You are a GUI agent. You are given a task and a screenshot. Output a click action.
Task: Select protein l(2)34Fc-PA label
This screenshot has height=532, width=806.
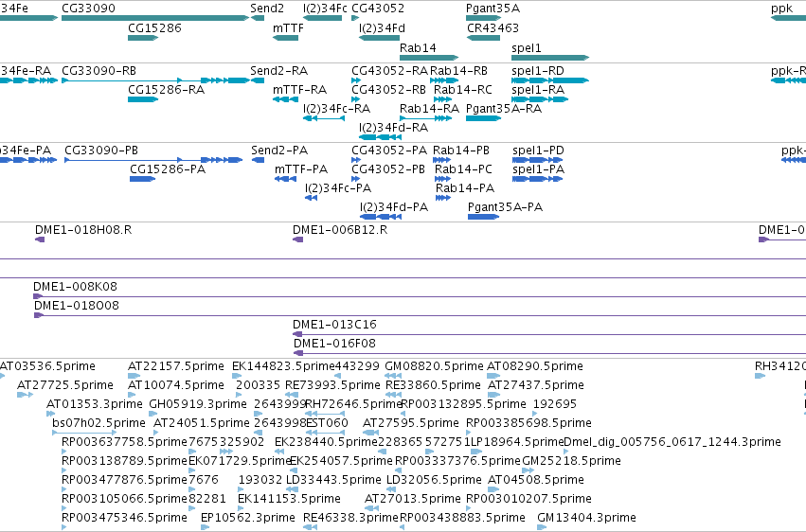pos(338,188)
